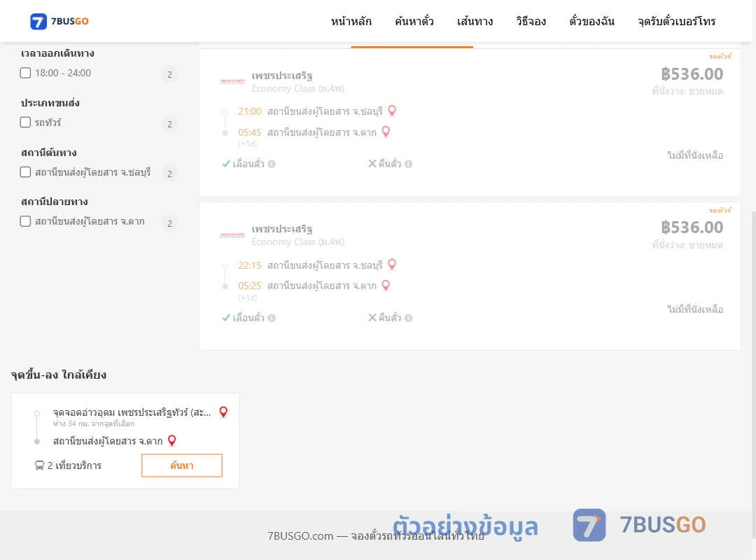756x560 pixels.
Task: Tick origin station จ.ชลบุรี filter checkbox
Action: [26, 171]
